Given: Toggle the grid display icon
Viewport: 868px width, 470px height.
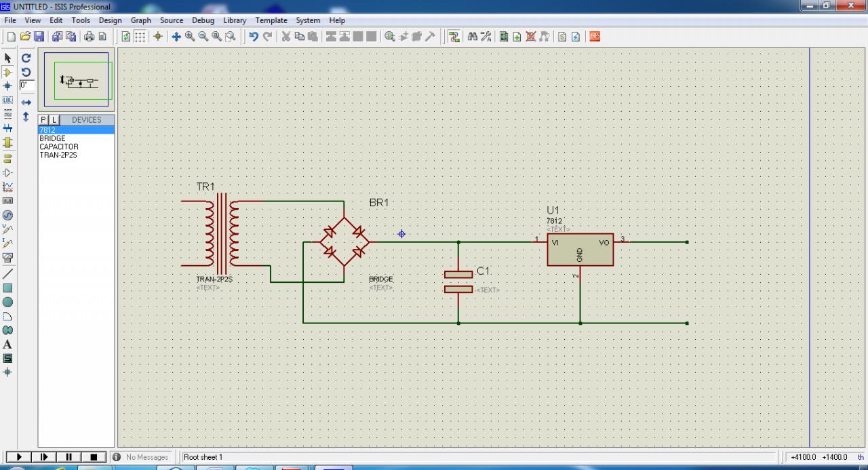Looking at the screenshot, I should (140, 37).
